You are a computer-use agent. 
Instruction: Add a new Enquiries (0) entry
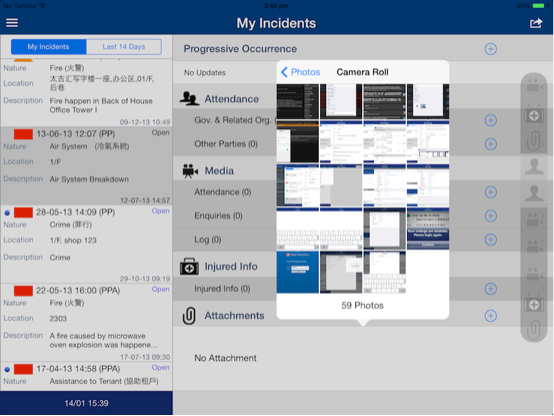click(x=490, y=216)
